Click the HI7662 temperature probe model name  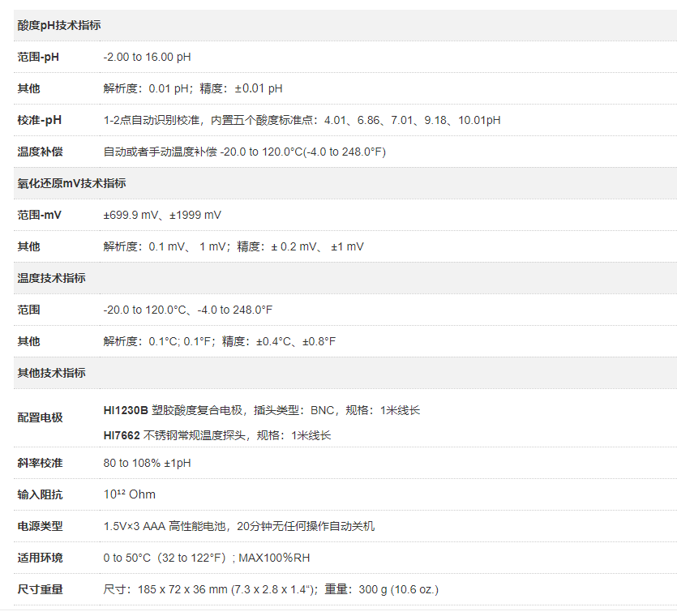pos(122,435)
